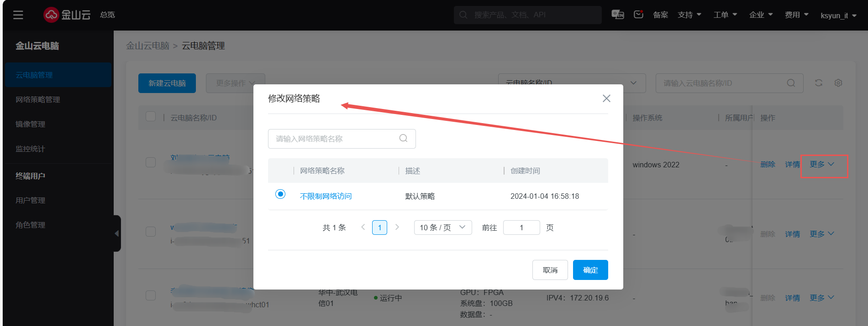
Task: Click the 前往 page number input
Action: 521,228
